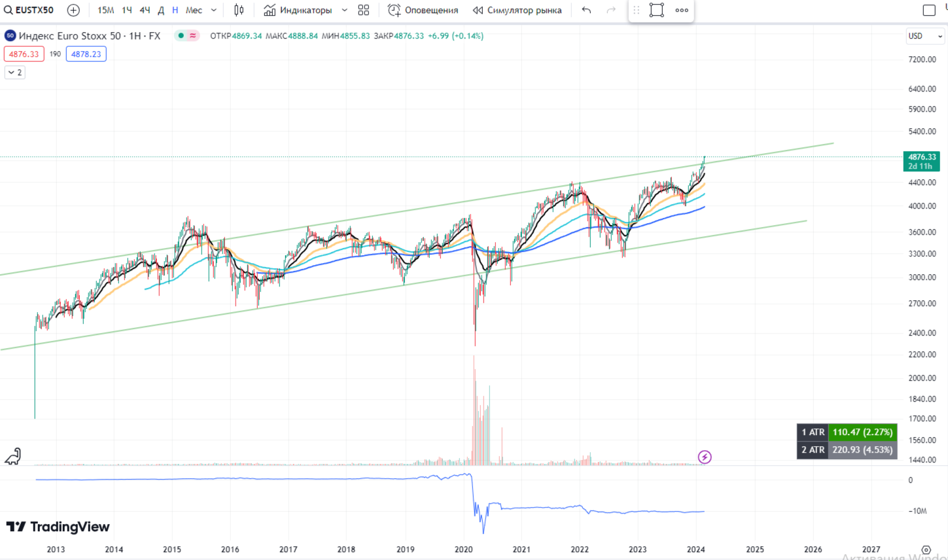
Task: Expand the collapsed indicators legend "2"
Action: tap(14, 73)
